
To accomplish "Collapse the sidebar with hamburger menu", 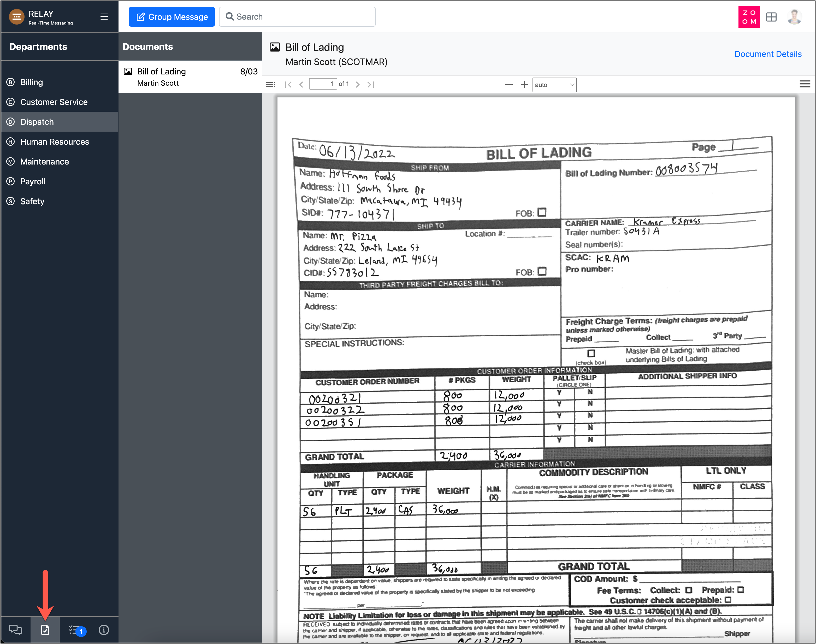I will 104,16.
